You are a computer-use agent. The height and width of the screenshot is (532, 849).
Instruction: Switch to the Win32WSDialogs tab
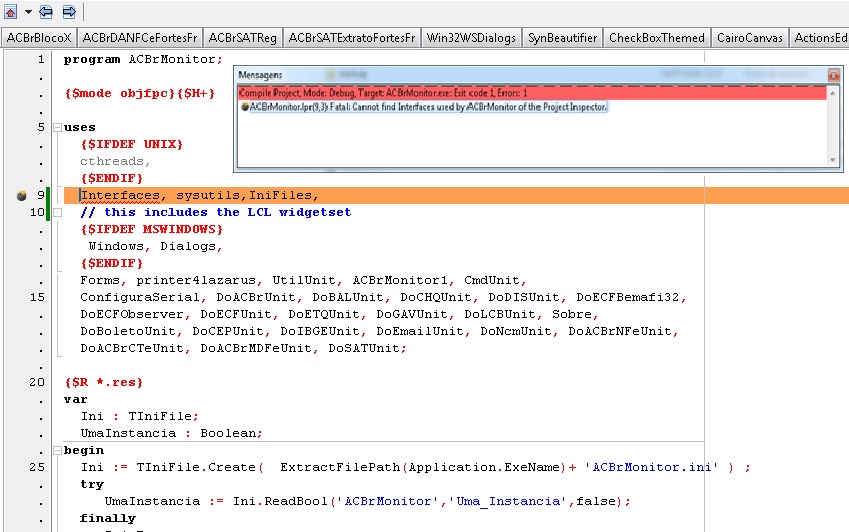point(471,38)
